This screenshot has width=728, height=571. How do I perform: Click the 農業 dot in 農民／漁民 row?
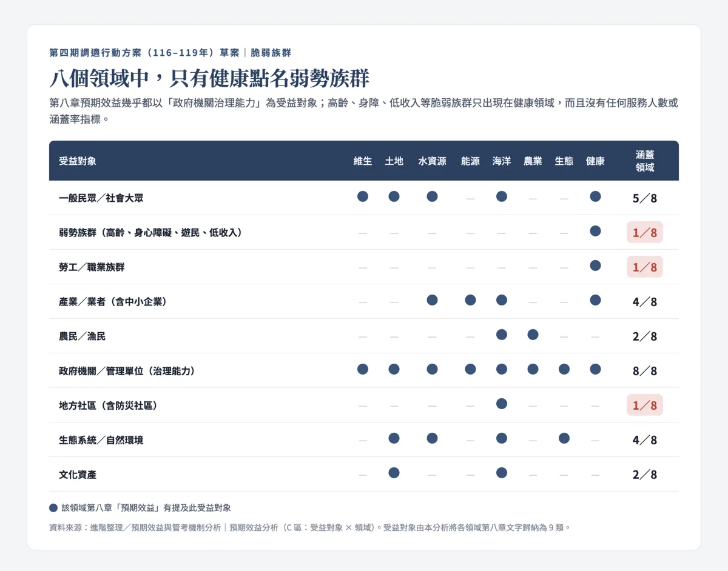click(x=533, y=335)
